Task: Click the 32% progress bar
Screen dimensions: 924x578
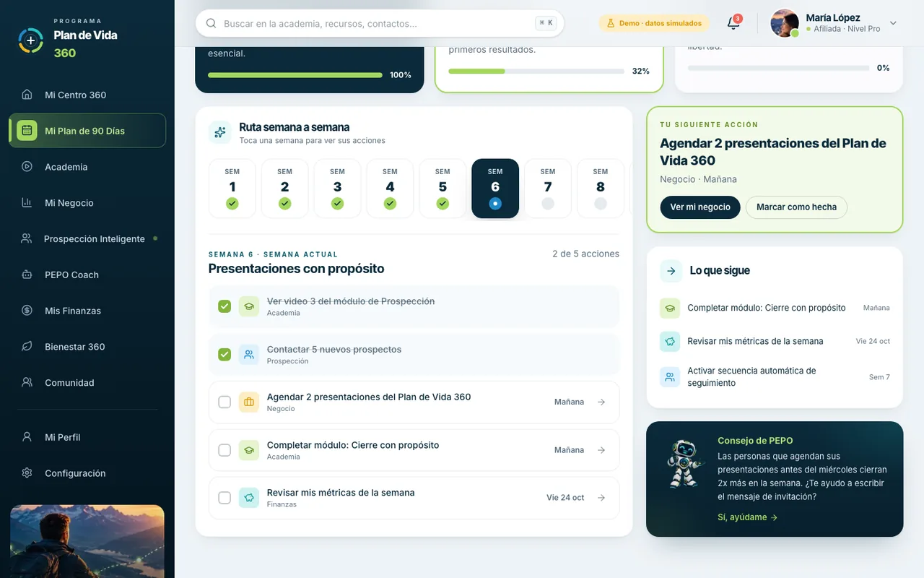Action: (536, 71)
